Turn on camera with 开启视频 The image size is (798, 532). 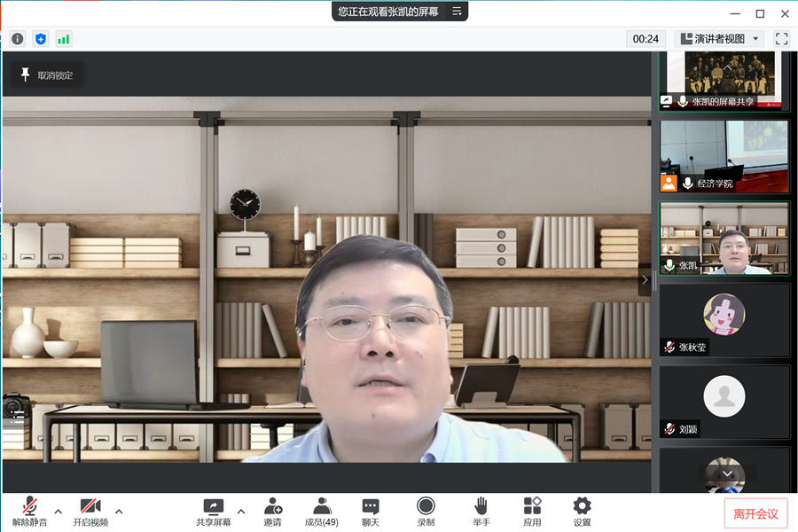(90, 512)
